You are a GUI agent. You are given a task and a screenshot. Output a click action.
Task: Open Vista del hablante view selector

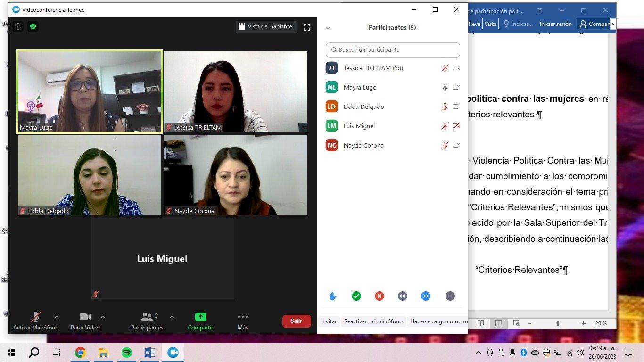(x=265, y=27)
